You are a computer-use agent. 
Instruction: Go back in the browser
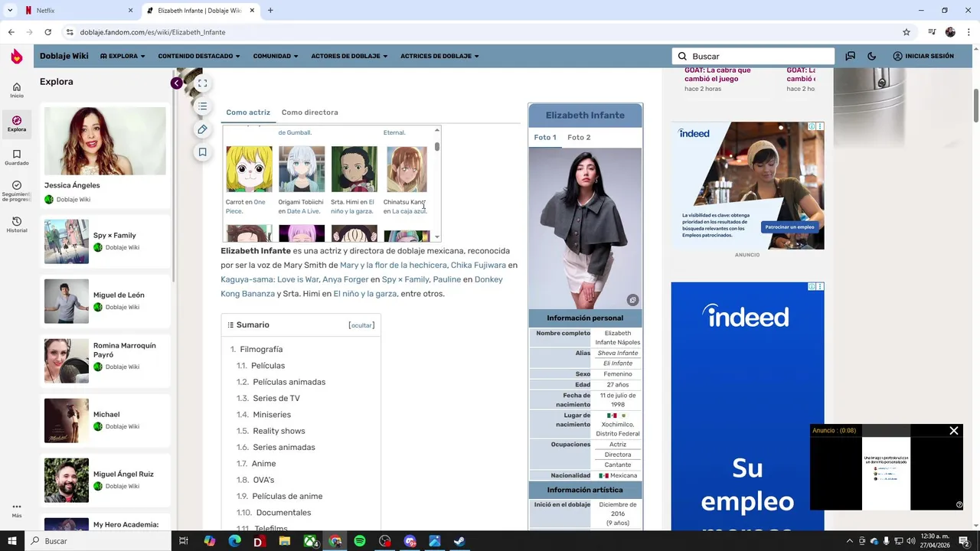click(x=11, y=32)
